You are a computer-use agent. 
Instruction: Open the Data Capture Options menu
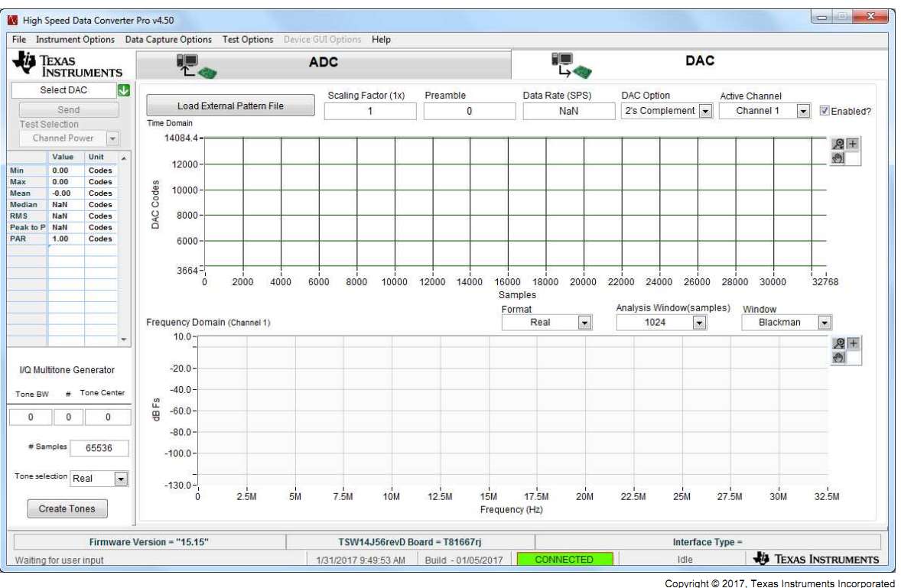point(168,40)
